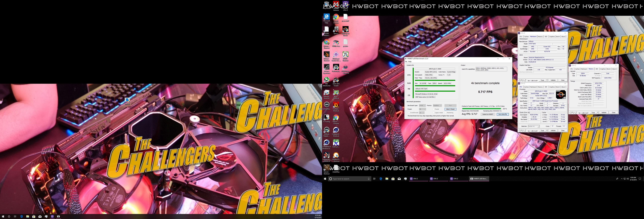
Task: Click the 8:59 AM clock on right taskbar
Action: pos(633,179)
